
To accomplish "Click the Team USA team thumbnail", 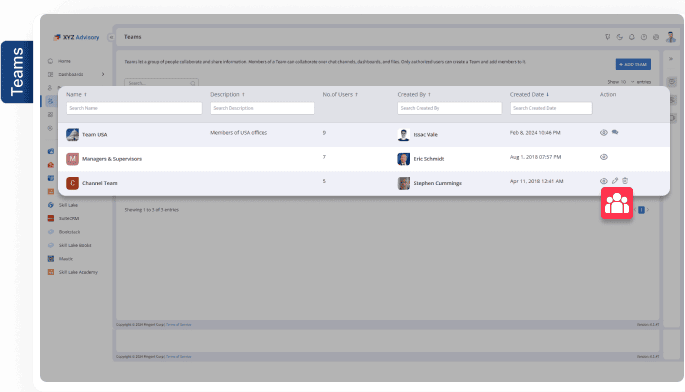I will (73, 135).
